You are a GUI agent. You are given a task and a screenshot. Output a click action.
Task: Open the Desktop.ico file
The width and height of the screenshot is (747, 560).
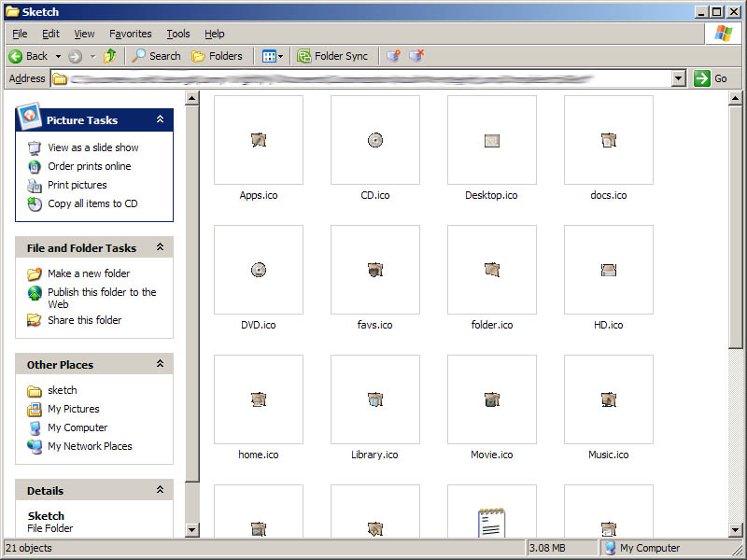(492, 140)
